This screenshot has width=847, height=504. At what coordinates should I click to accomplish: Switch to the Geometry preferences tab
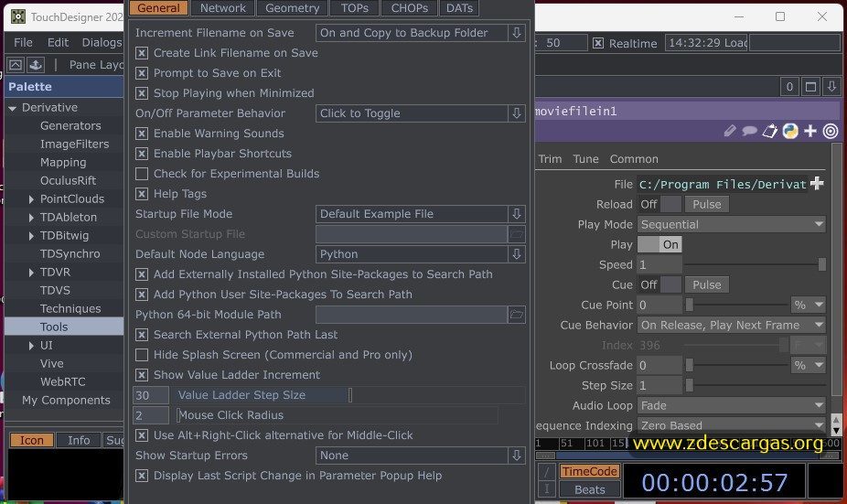(x=292, y=7)
